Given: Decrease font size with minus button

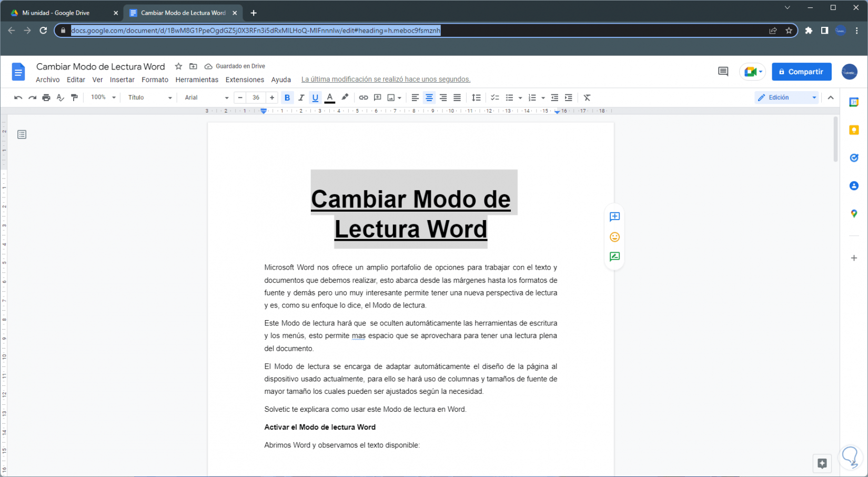Looking at the screenshot, I should [x=240, y=97].
